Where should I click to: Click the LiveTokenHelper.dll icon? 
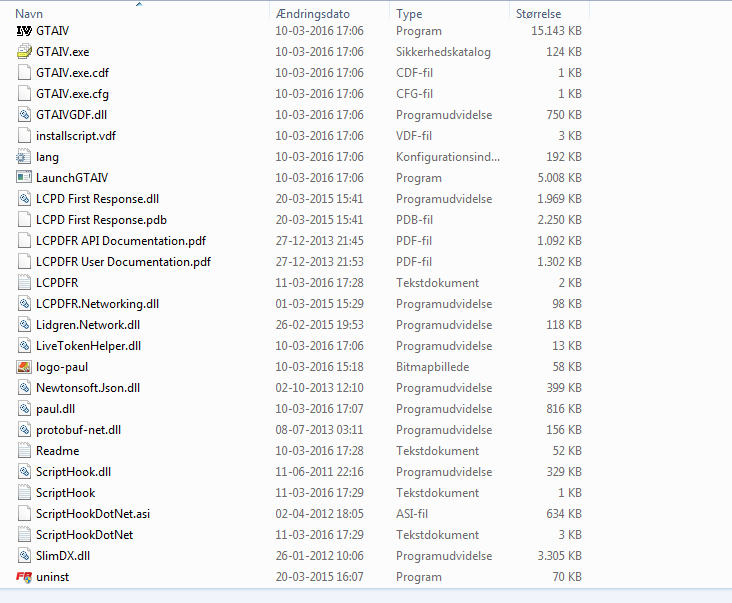(x=24, y=346)
